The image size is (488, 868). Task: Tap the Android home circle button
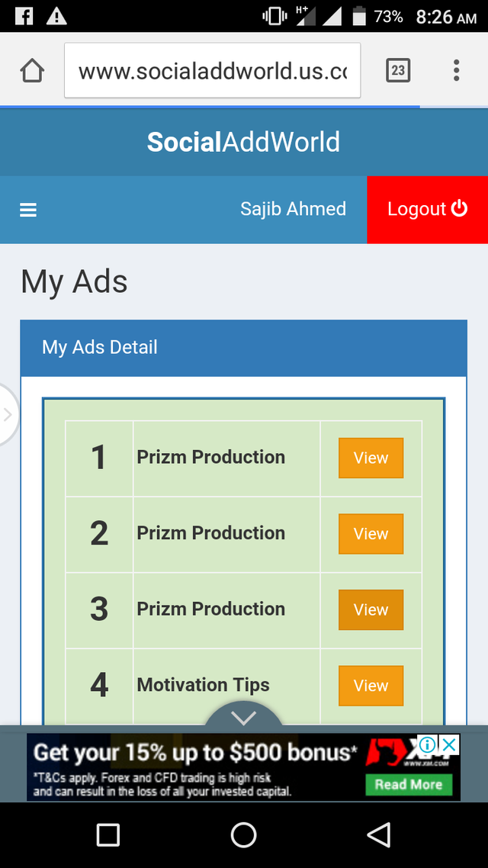tap(243, 834)
